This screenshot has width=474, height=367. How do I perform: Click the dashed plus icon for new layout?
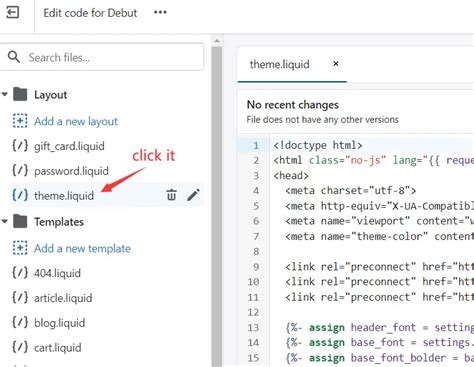[x=20, y=121]
